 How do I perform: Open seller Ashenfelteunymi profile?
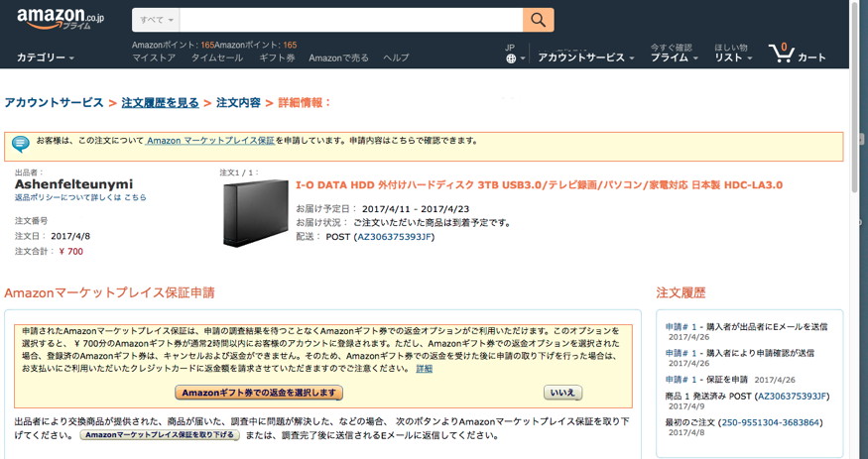(x=73, y=184)
